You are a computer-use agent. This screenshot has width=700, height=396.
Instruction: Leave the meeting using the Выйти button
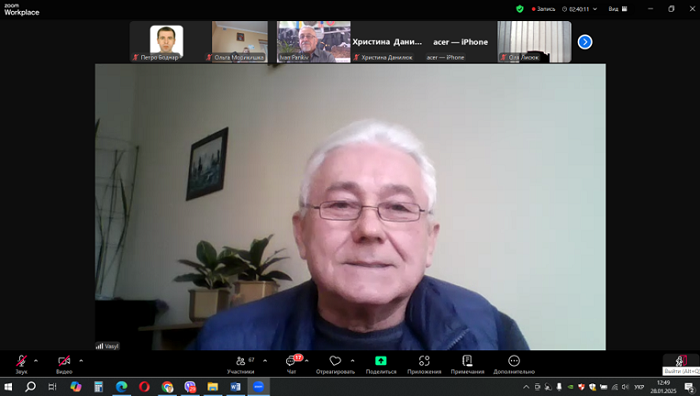click(681, 364)
